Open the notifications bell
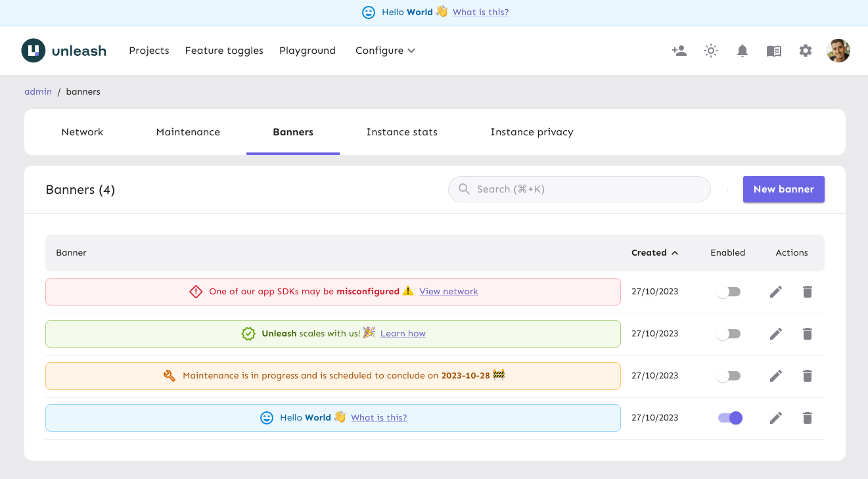The height and width of the screenshot is (479, 868). click(742, 51)
